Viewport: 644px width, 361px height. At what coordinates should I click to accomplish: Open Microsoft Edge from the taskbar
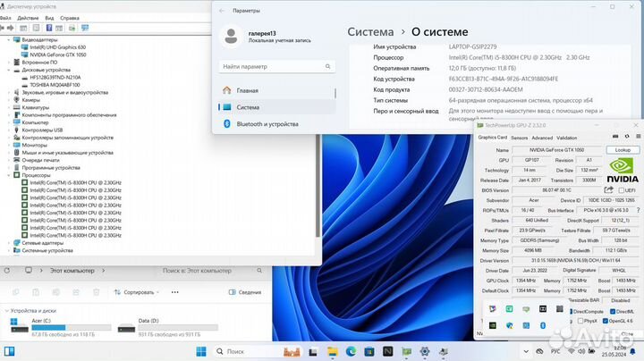tap(351, 351)
